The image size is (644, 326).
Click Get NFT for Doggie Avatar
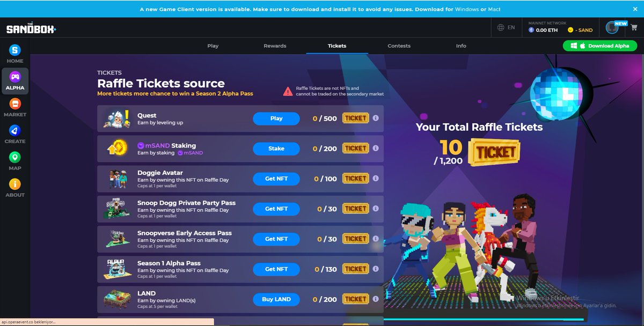coord(276,179)
